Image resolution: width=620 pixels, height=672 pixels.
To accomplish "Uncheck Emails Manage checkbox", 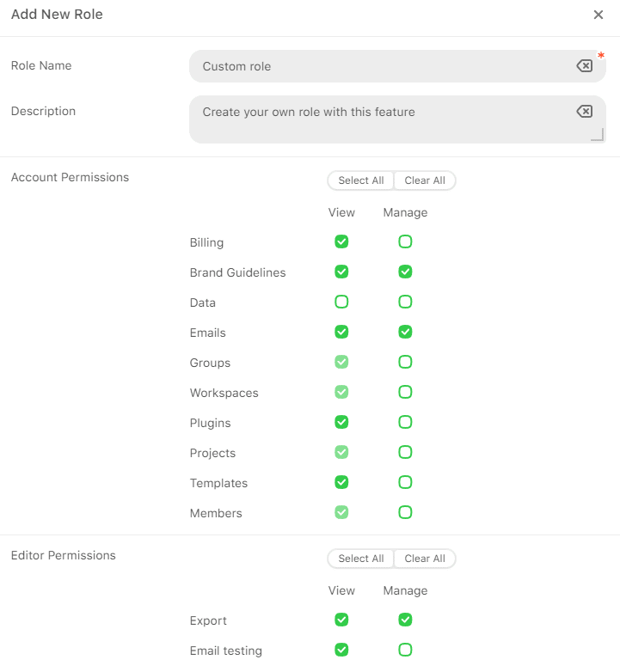I will point(405,332).
